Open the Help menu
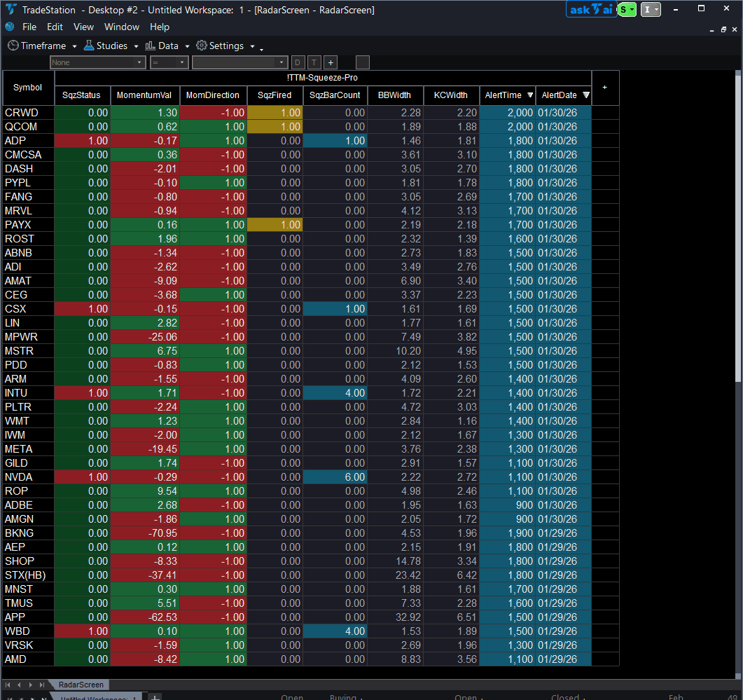The image size is (743, 700). pos(160,27)
